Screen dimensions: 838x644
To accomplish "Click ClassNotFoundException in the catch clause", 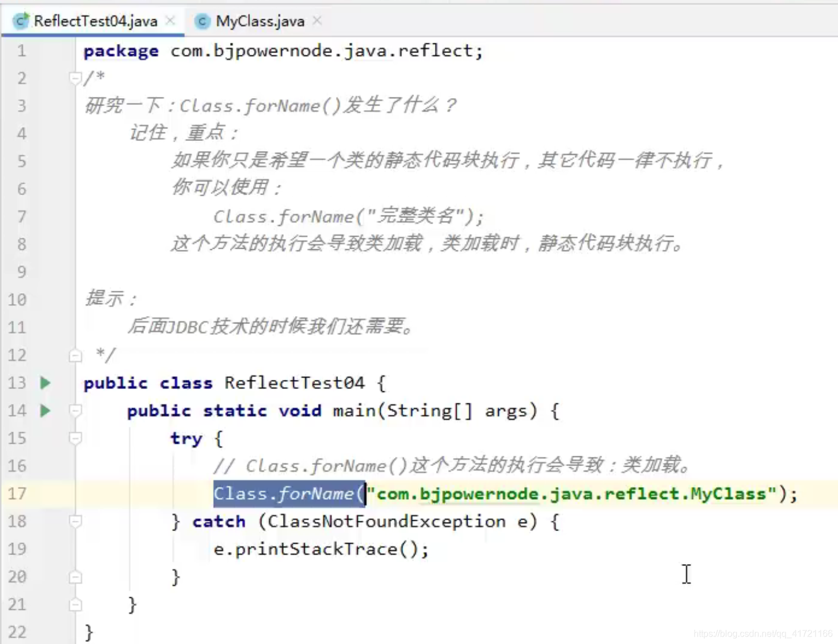I will click(386, 521).
